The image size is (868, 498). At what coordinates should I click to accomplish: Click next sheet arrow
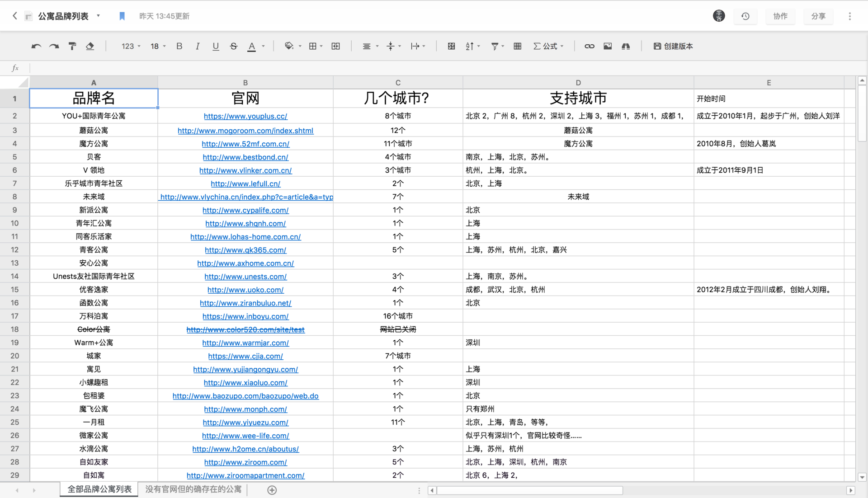point(34,490)
